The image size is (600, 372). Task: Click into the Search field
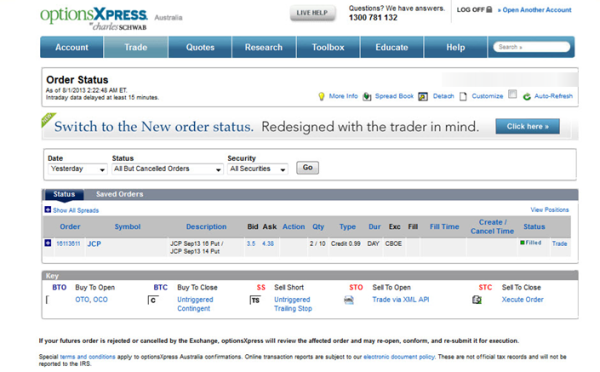pos(531,47)
